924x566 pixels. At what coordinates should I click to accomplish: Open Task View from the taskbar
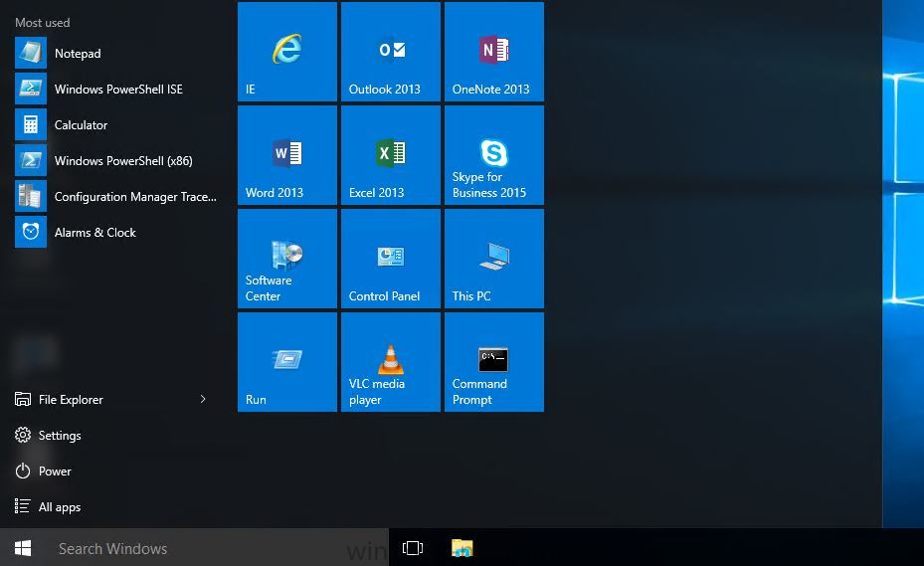[x=413, y=548]
